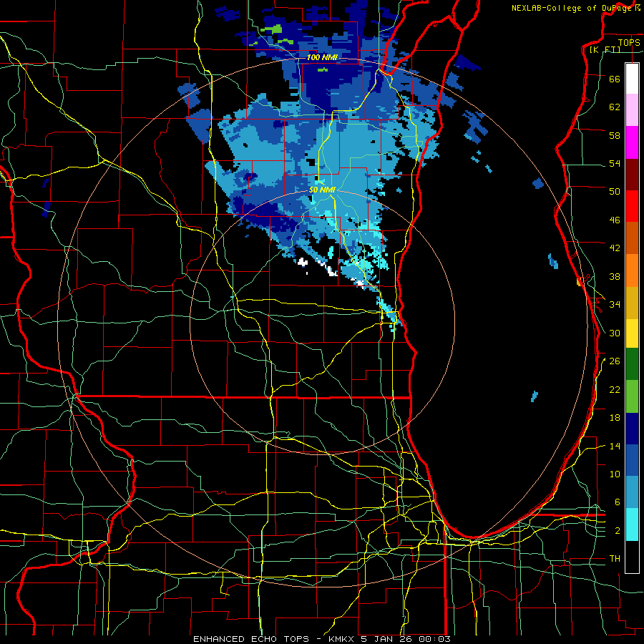The width and height of the screenshot is (644, 644).
Task: Click the legend value label 54
Action: click(615, 163)
